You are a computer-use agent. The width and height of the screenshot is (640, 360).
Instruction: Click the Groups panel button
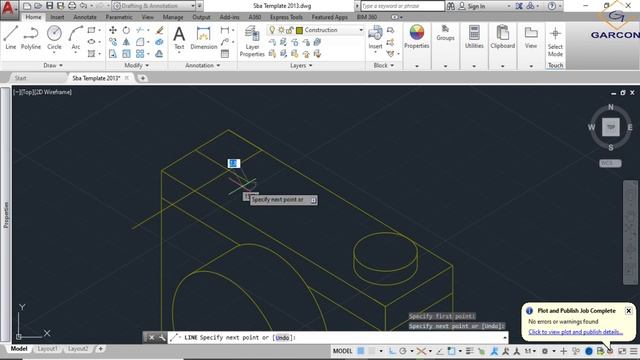pos(445,33)
